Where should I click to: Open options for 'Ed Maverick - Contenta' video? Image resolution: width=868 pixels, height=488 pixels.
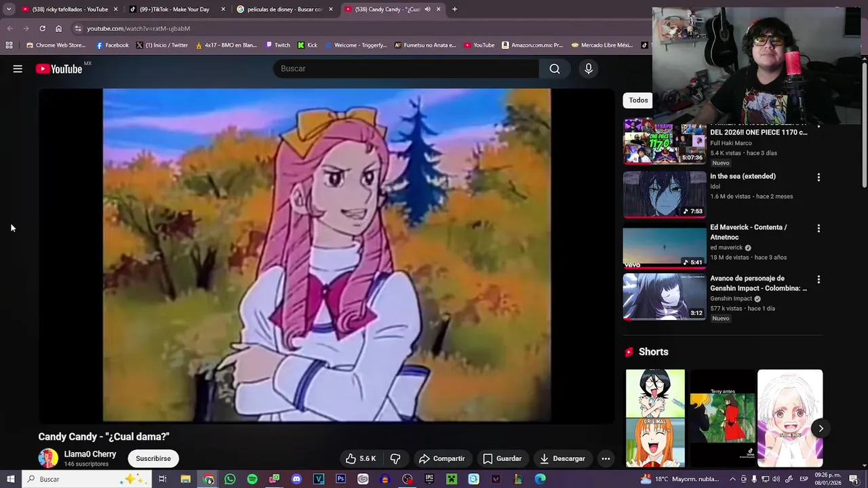pos(818,228)
